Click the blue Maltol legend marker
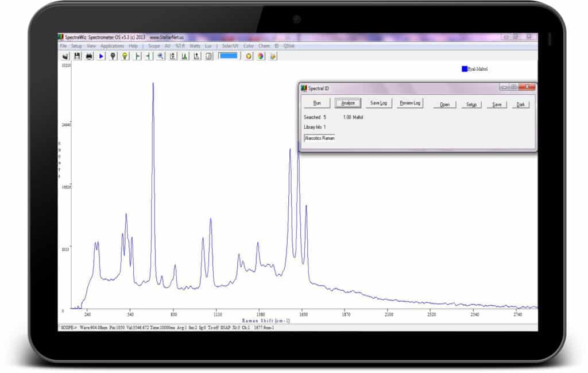The image size is (588, 373). (464, 69)
